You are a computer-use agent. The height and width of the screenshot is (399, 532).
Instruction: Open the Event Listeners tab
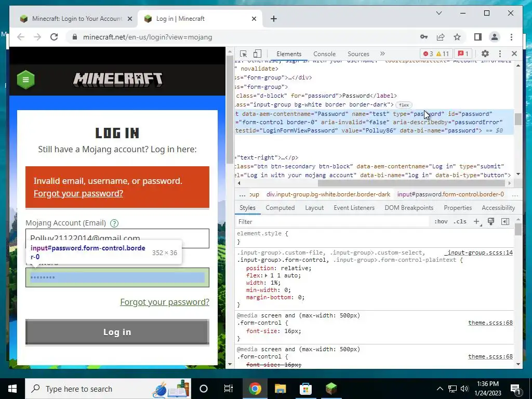pyautogui.click(x=354, y=208)
